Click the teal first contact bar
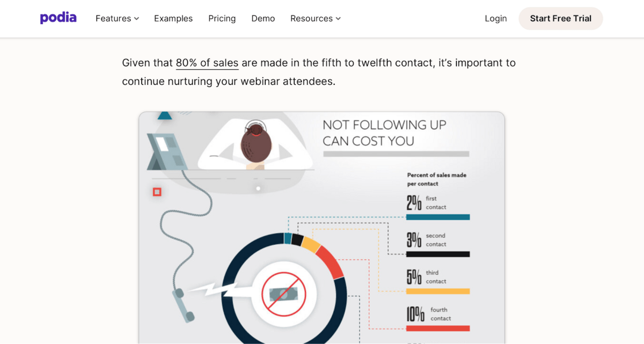 pos(437,217)
